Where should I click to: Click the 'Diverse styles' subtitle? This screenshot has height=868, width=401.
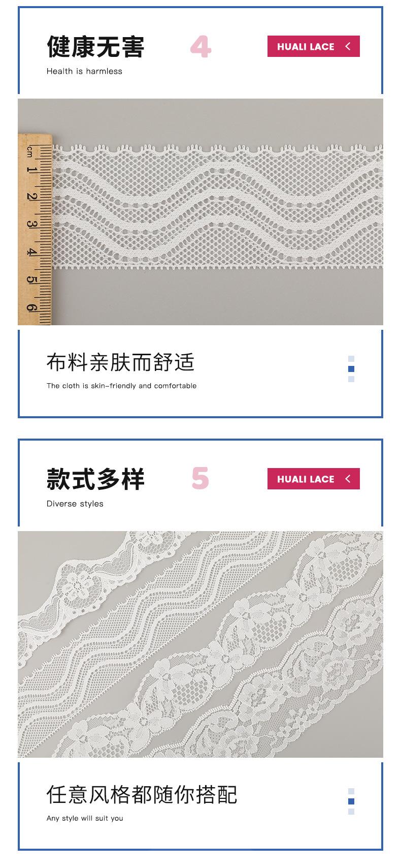click(x=75, y=504)
